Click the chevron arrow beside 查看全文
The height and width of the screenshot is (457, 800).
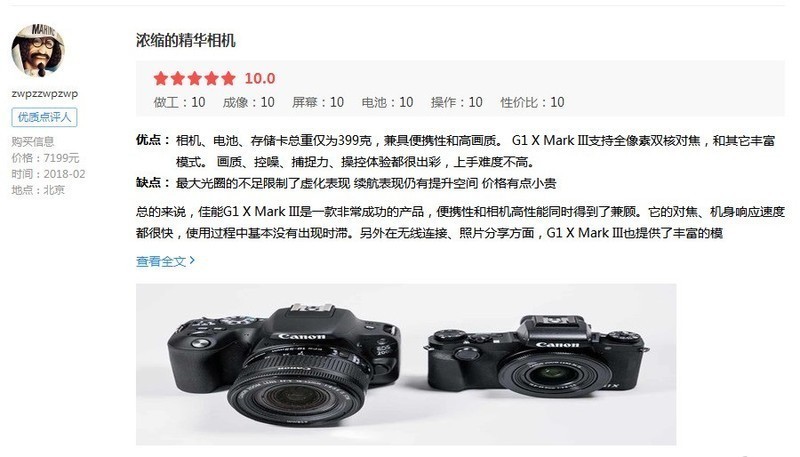pos(192,260)
